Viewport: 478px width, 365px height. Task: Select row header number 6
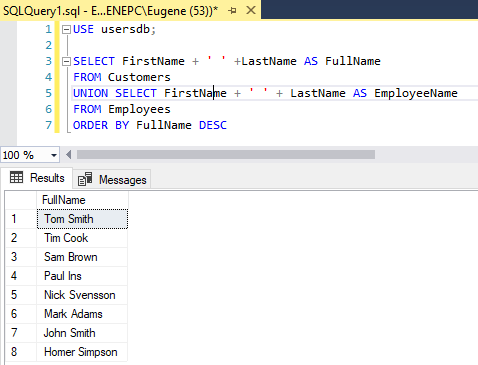pos(21,314)
